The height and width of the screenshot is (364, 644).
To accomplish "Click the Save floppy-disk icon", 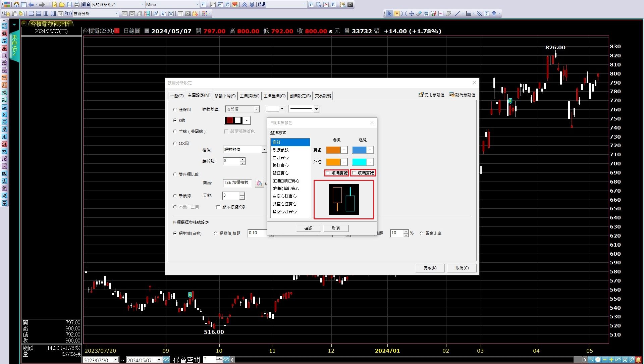I will tap(69, 4).
